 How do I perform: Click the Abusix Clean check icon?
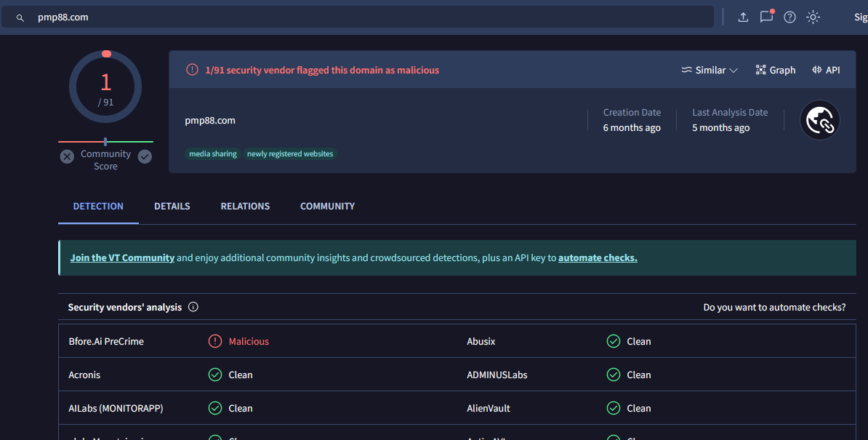(614, 342)
